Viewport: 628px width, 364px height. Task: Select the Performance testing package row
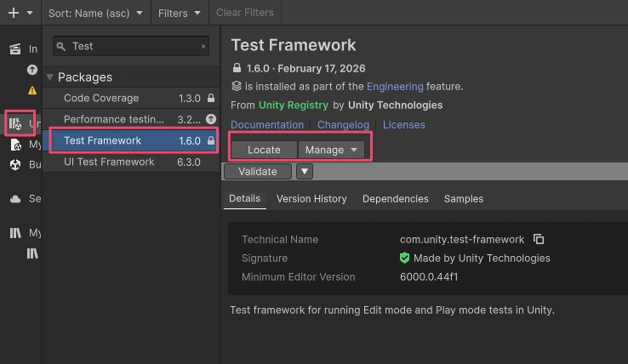click(131, 119)
